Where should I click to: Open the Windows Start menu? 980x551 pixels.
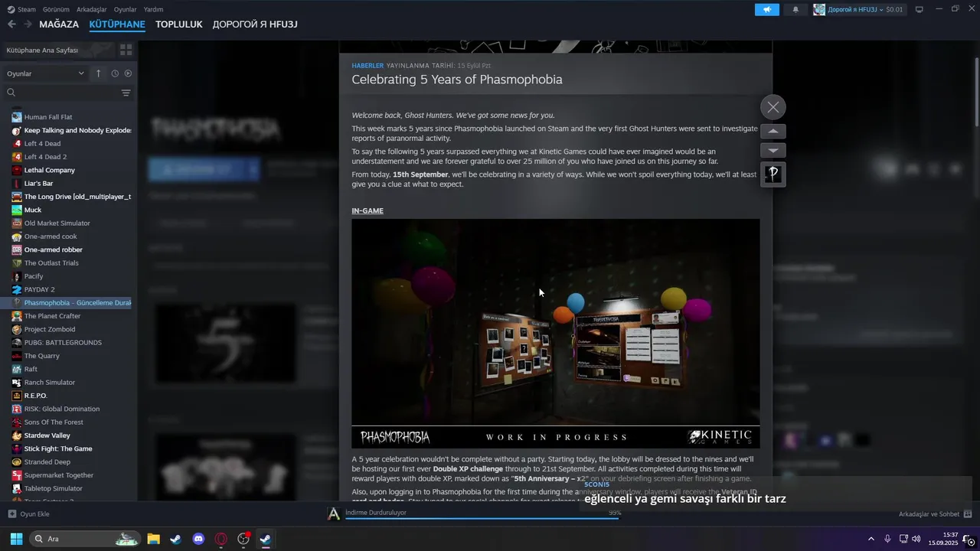click(16, 539)
